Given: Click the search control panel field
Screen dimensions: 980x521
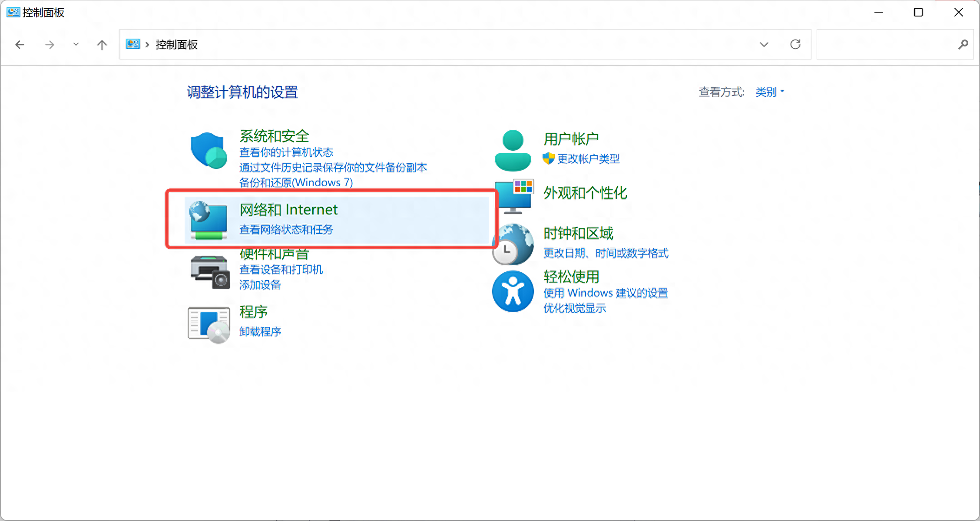Looking at the screenshot, I should [x=886, y=44].
